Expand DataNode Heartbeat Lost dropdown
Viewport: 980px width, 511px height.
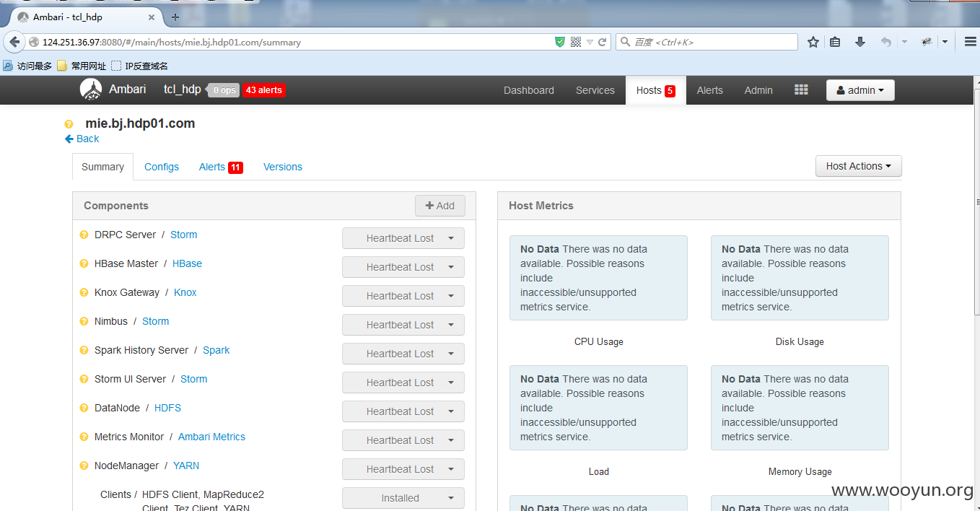coord(403,411)
